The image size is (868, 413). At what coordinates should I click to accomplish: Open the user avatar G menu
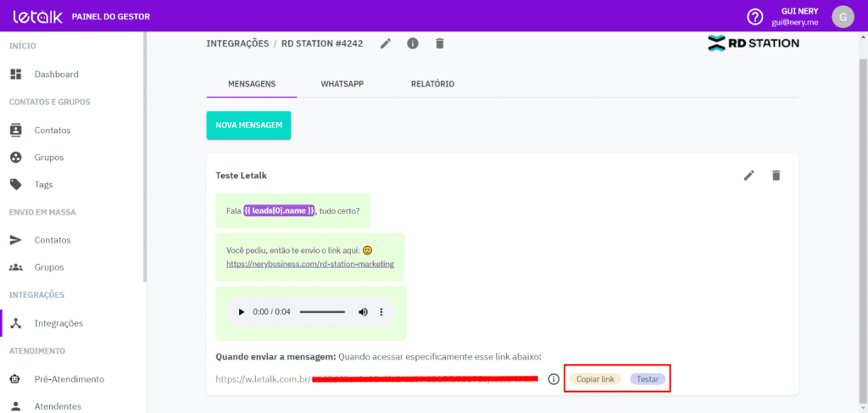843,17
